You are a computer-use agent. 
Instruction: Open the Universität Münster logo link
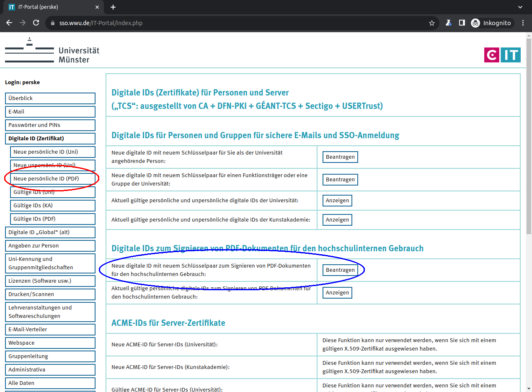click(52, 50)
